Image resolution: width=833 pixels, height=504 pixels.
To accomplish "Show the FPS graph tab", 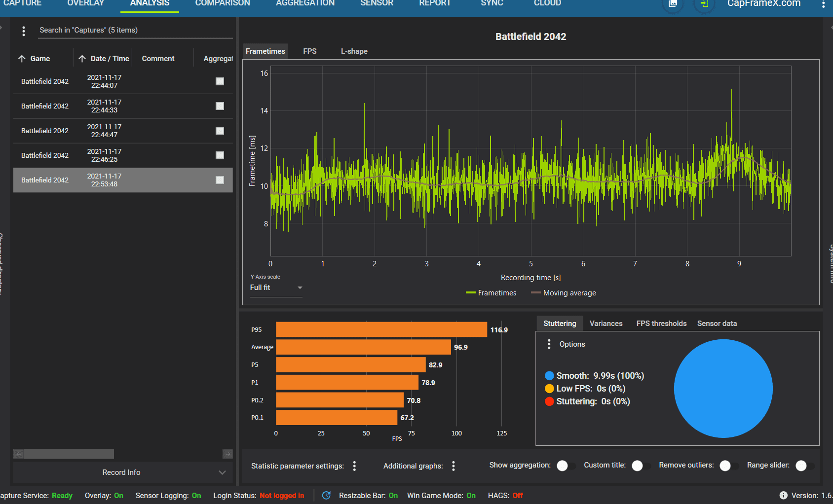I will tap(310, 51).
